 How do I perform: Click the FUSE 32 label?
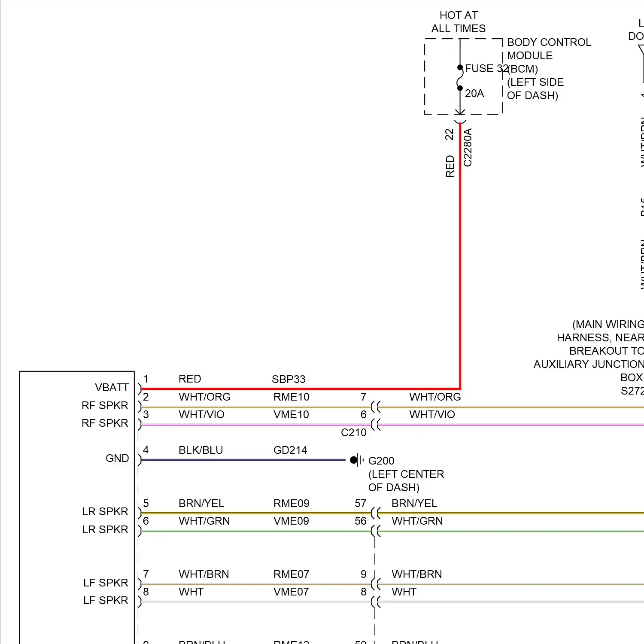(x=486, y=69)
